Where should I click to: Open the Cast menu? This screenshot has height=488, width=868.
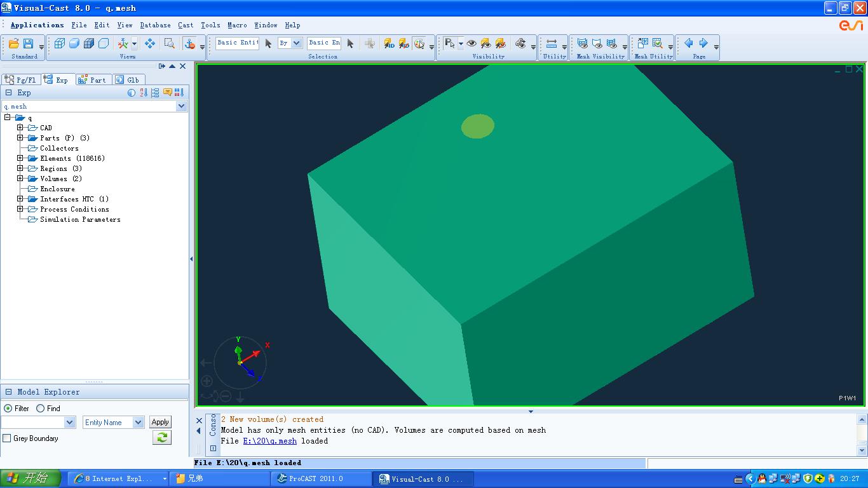[186, 25]
